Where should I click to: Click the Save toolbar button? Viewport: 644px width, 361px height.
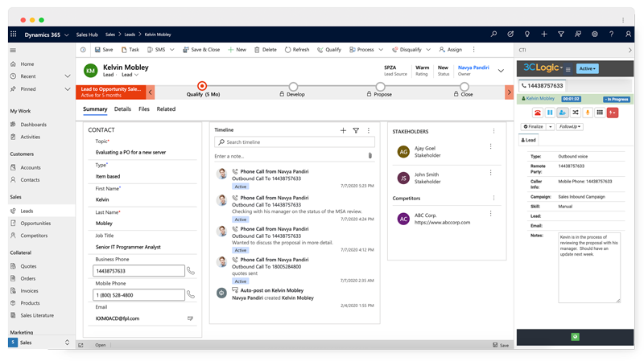[104, 50]
